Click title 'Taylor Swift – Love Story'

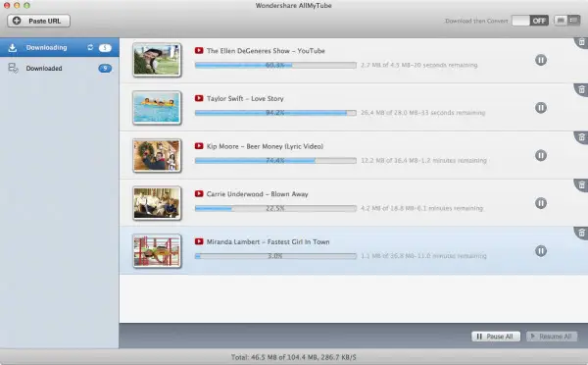click(x=245, y=98)
